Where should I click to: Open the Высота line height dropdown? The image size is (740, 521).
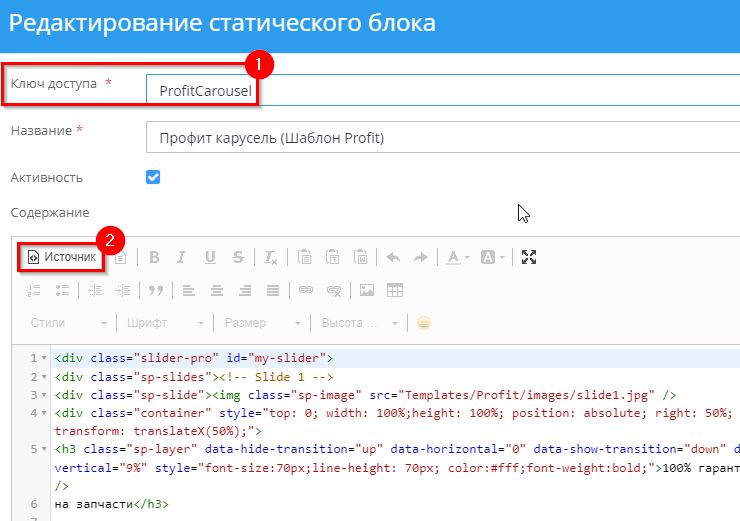coord(359,323)
